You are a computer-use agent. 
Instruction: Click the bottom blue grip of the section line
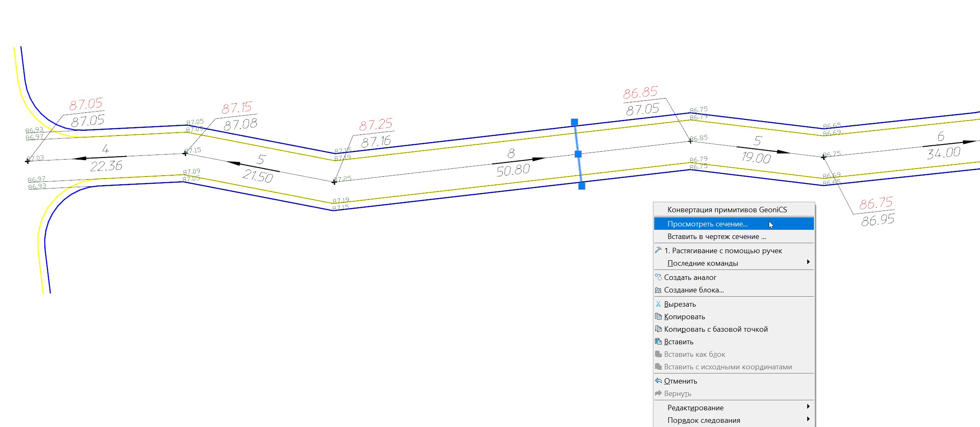[582, 186]
